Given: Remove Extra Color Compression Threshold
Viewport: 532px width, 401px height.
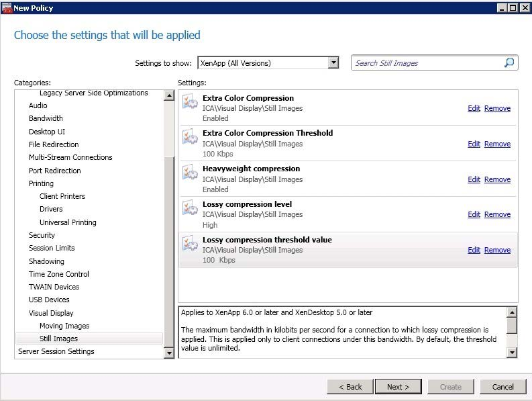Looking at the screenshot, I should click(x=497, y=144).
